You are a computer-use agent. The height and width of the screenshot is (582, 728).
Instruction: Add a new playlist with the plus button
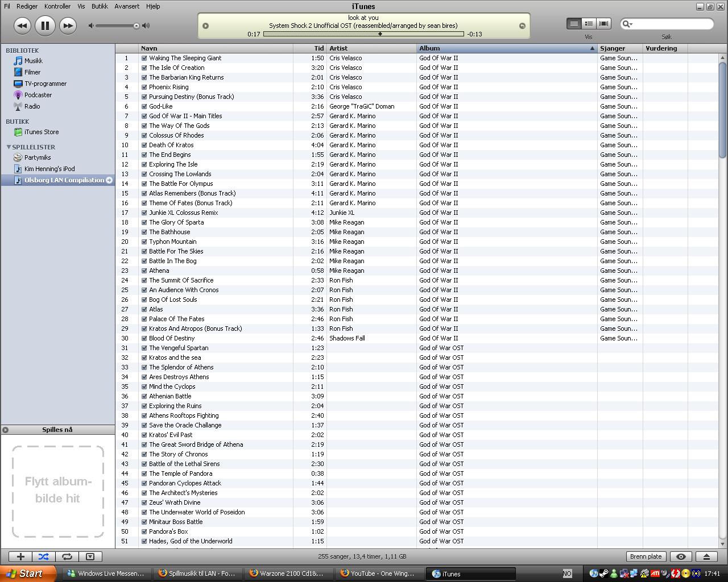[20, 557]
